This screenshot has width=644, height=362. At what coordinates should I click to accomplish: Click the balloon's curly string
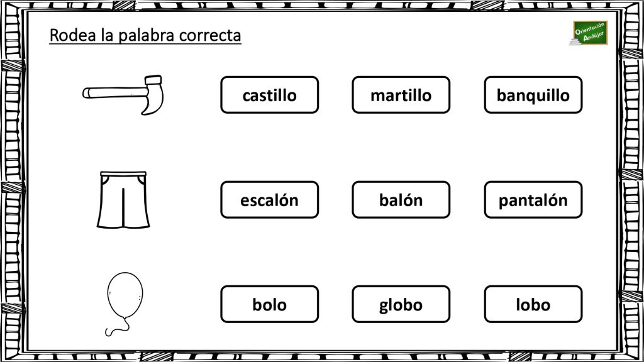point(118,327)
